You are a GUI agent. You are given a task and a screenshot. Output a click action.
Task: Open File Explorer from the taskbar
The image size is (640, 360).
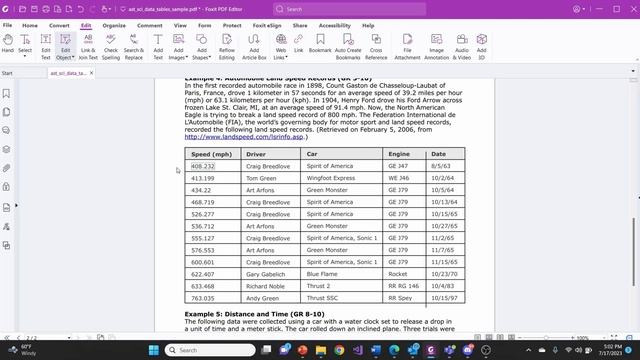pyautogui.click(x=321, y=350)
